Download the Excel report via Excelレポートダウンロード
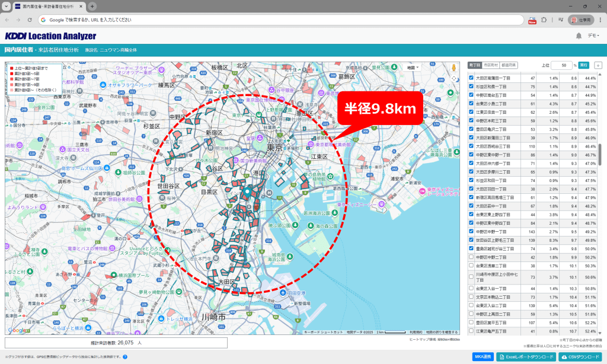The image size is (607, 364). click(x=526, y=357)
